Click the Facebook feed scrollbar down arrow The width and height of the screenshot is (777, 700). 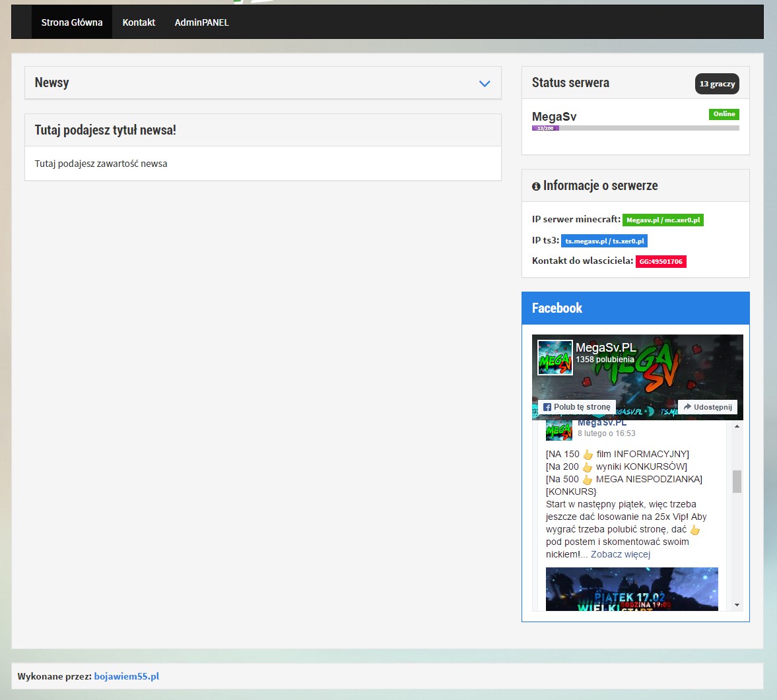[x=737, y=605]
